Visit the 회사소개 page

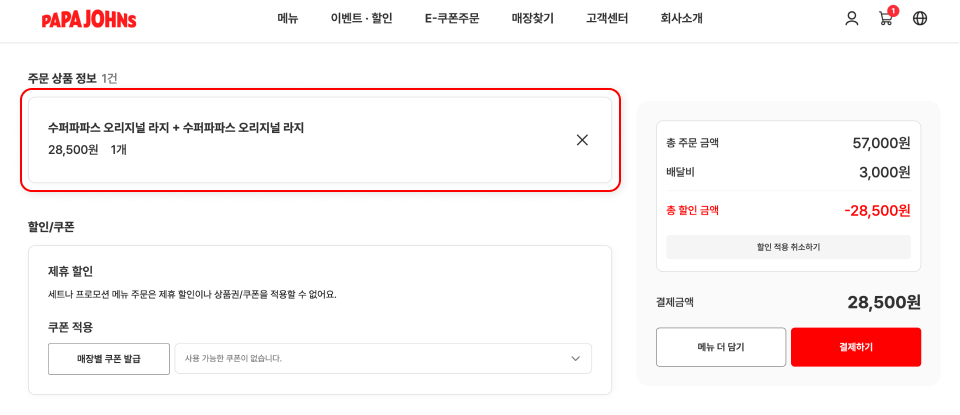(681, 18)
